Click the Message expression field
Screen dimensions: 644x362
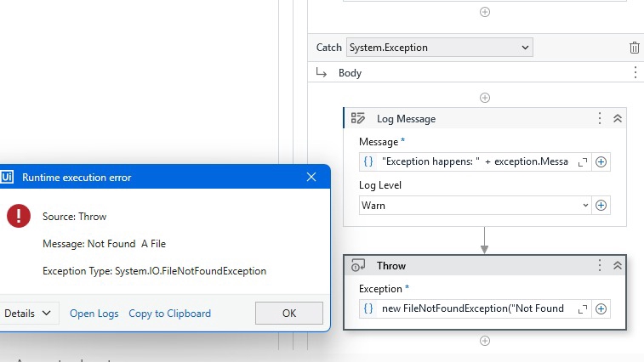[x=475, y=161]
